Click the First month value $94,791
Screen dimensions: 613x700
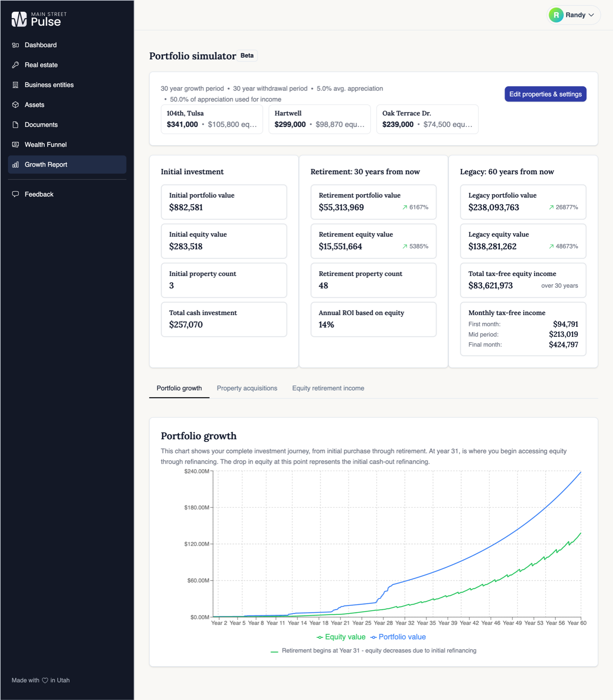click(565, 324)
